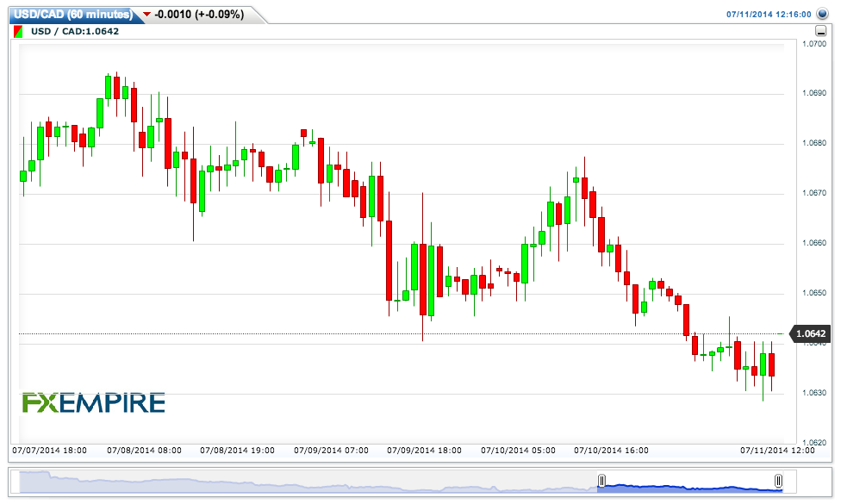Click the 1.0690 price axis label
Screen dimensions: 841x504
[x=814, y=93]
